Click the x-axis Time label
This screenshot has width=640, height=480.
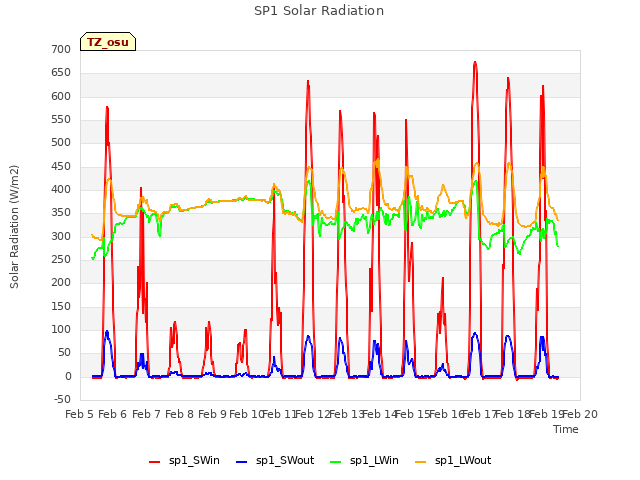coord(566,429)
